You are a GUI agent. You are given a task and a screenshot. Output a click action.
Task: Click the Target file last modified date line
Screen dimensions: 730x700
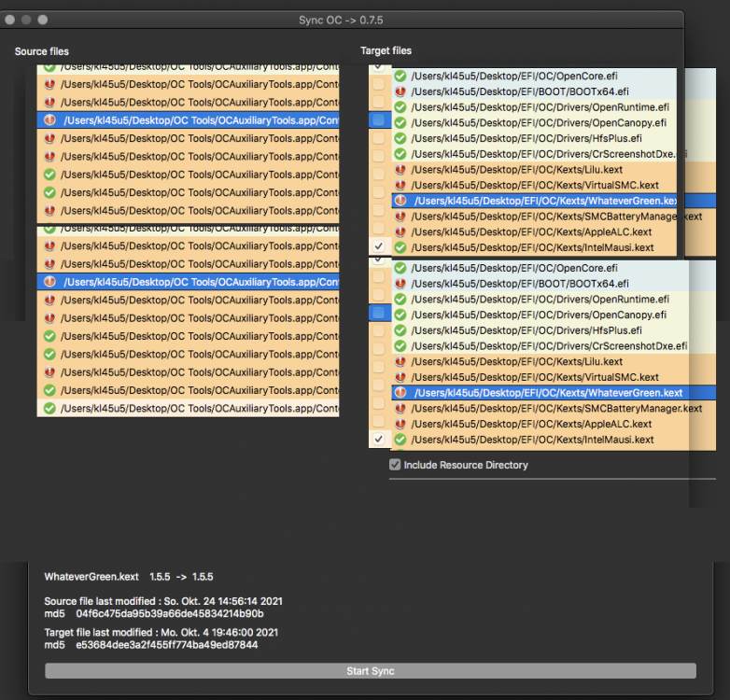[161, 632]
